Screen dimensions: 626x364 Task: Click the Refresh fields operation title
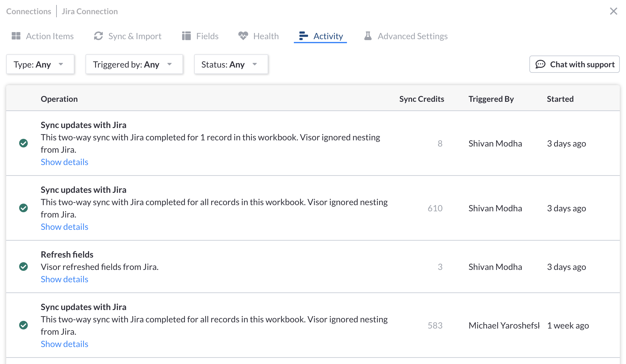click(67, 254)
